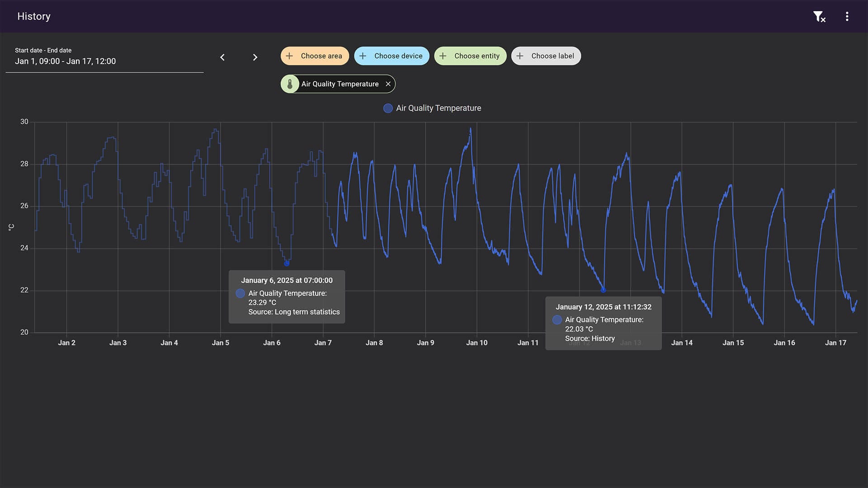The image size is (868, 488).
Task: Toggle the entity chip selection
Action: coord(340,84)
